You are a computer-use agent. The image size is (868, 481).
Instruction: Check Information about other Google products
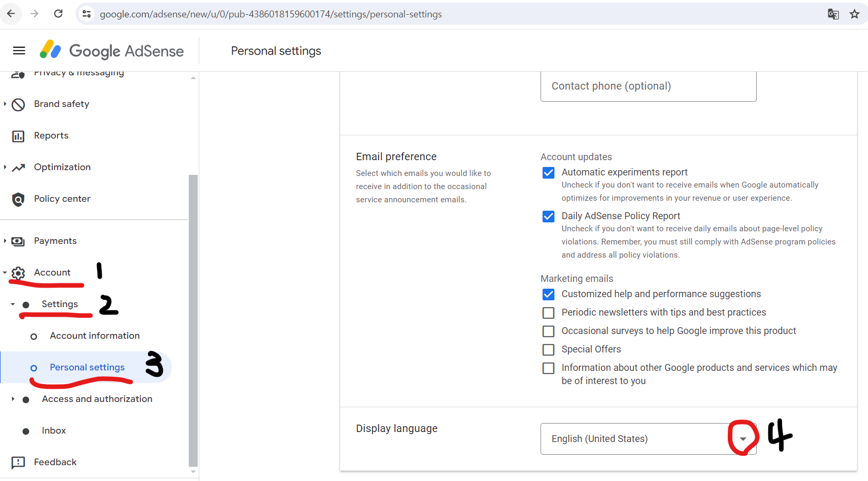(x=548, y=368)
